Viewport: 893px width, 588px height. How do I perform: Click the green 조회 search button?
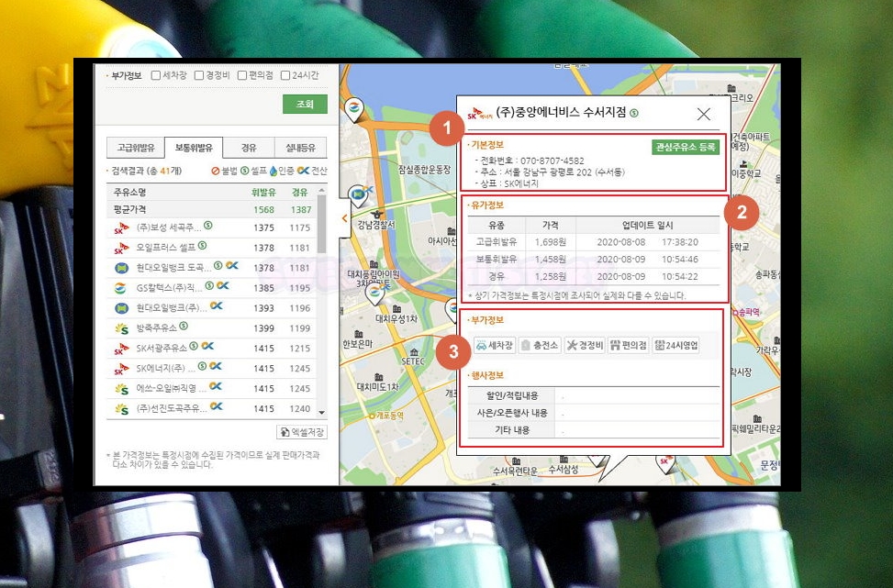click(305, 105)
